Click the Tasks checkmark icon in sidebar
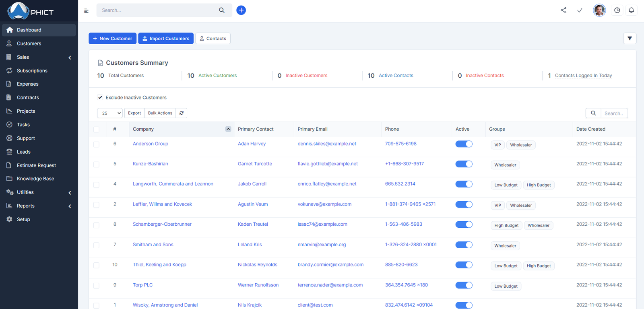The image size is (644, 309). point(9,125)
